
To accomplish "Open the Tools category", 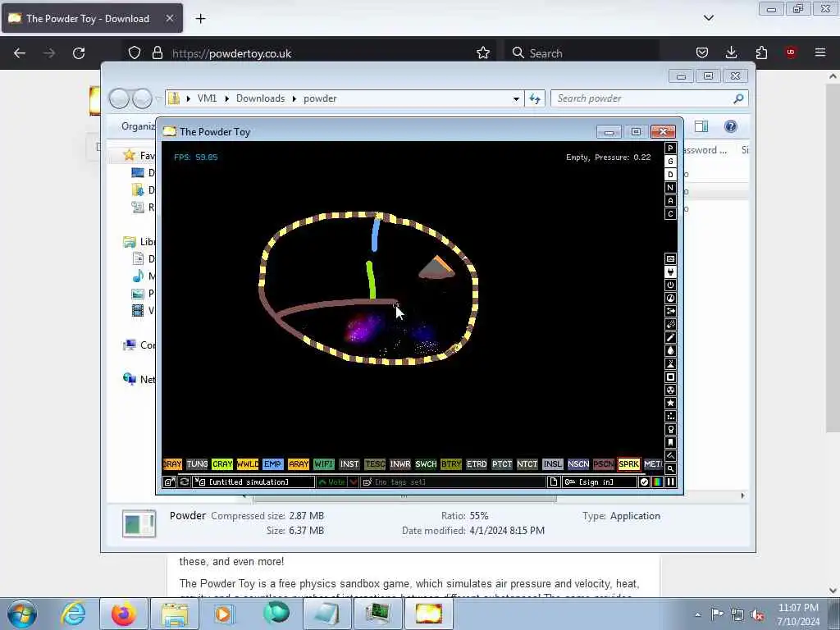I will coord(670,429).
